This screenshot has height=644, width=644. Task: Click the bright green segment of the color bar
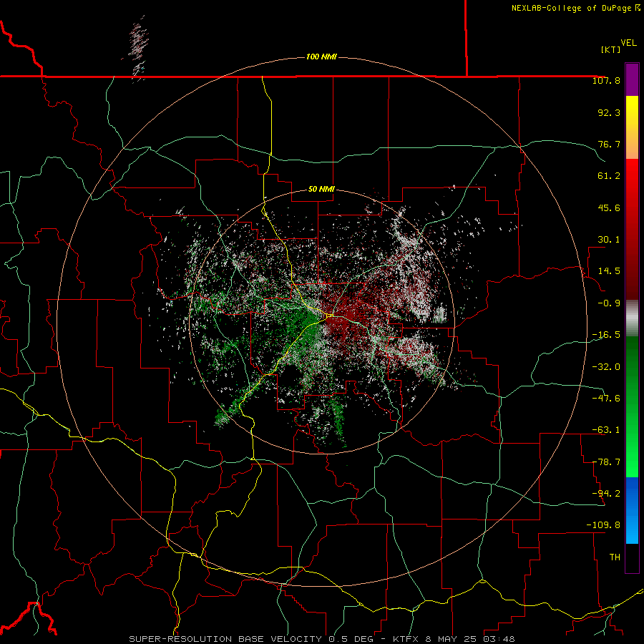[632, 406]
